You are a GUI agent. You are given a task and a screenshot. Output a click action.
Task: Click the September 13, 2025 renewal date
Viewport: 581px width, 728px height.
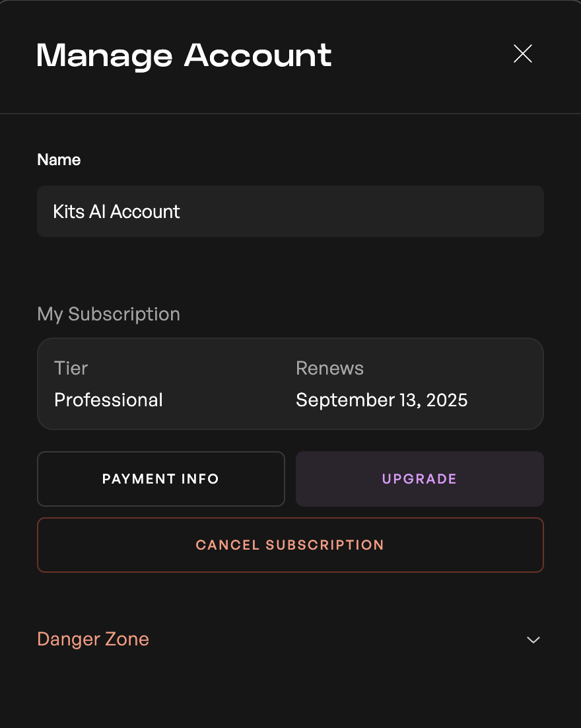[x=382, y=400]
